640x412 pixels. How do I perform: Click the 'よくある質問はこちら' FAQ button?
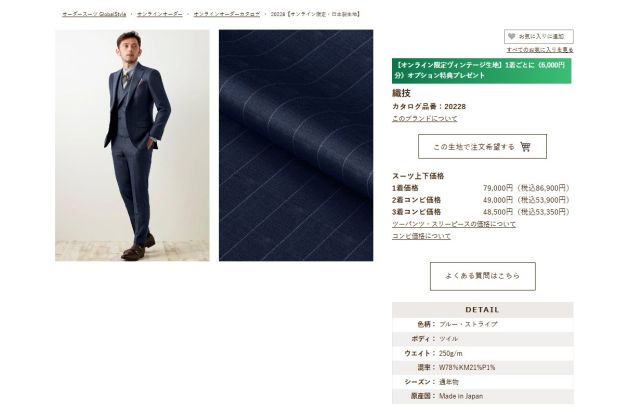pos(482,276)
